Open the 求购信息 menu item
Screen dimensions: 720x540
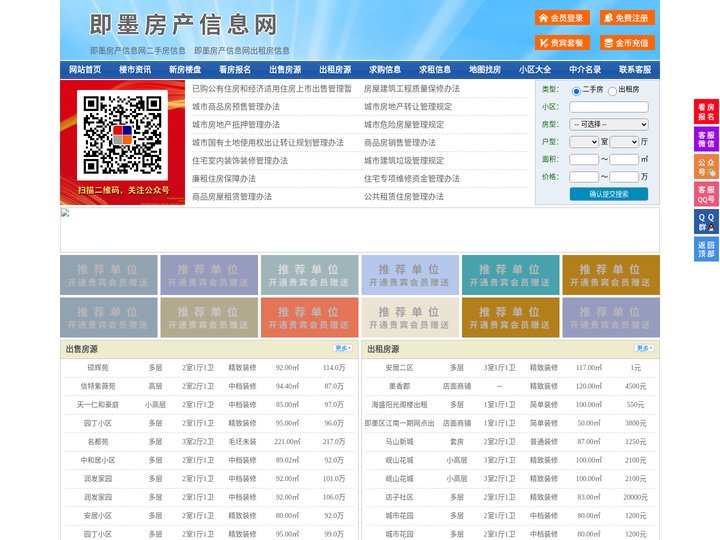(385, 70)
